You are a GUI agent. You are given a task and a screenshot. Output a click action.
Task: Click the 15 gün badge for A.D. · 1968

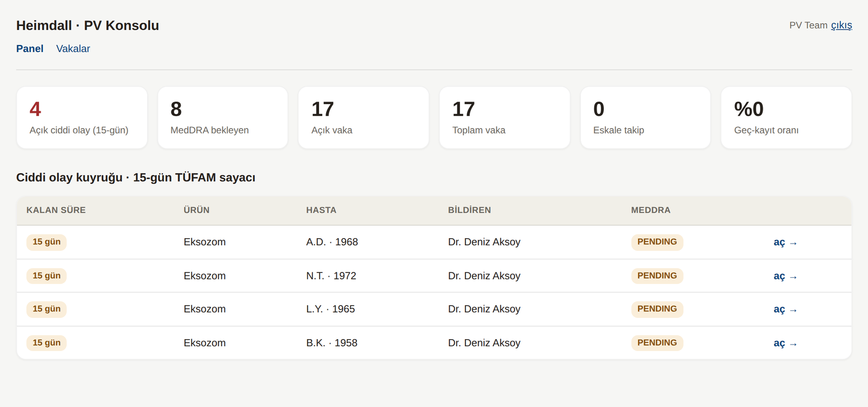click(47, 242)
